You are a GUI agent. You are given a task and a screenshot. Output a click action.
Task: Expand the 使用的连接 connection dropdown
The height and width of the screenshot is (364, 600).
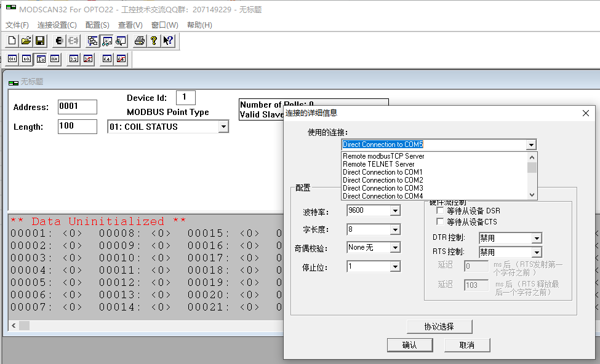530,144
